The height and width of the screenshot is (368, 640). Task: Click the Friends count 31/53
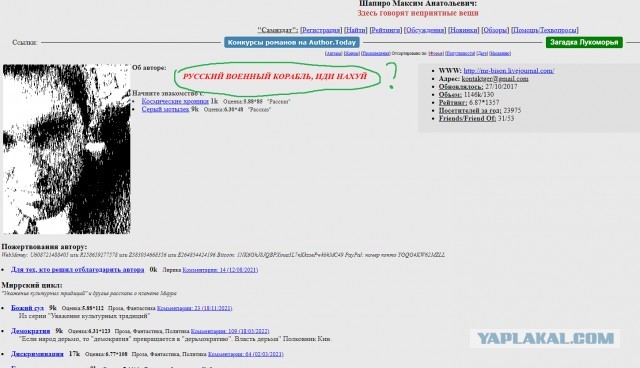[x=506, y=119]
